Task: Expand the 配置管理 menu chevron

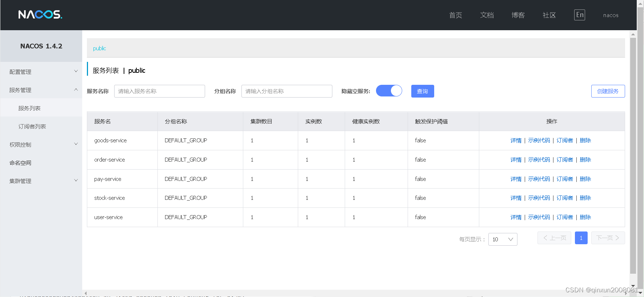Action: [76, 71]
